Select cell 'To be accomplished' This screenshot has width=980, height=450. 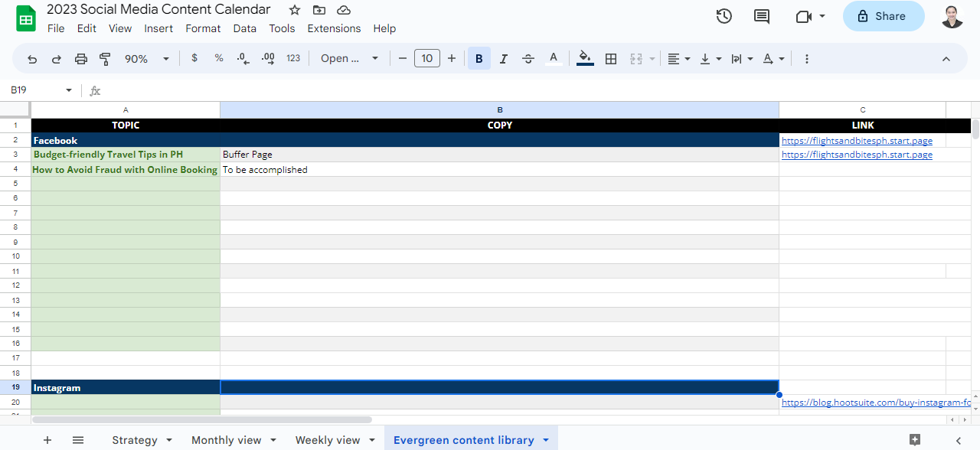499,170
